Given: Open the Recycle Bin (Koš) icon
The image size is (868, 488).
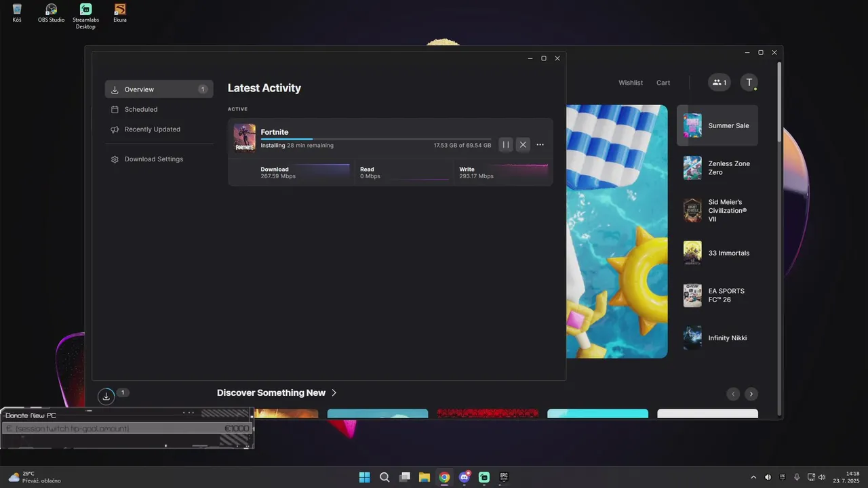Looking at the screenshot, I should (x=17, y=14).
